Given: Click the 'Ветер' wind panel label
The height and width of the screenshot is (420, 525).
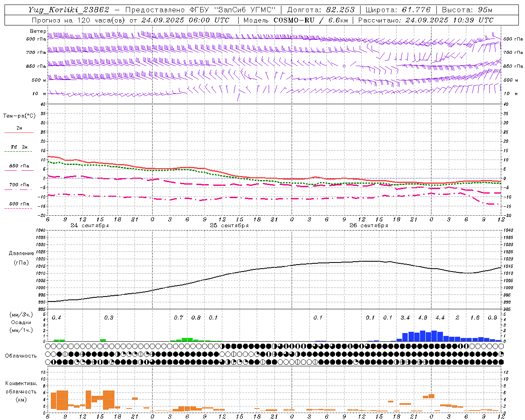Looking at the screenshot, I should click(x=38, y=31).
